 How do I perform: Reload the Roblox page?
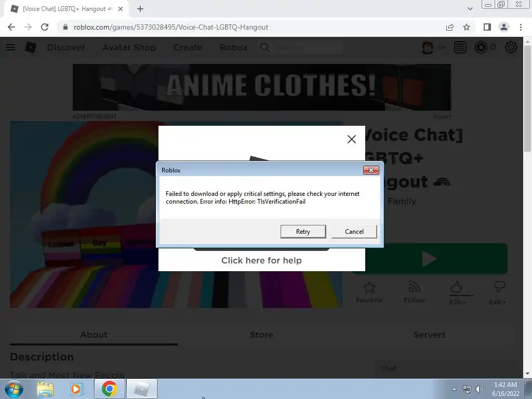pyautogui.click(x=45, y=27)
